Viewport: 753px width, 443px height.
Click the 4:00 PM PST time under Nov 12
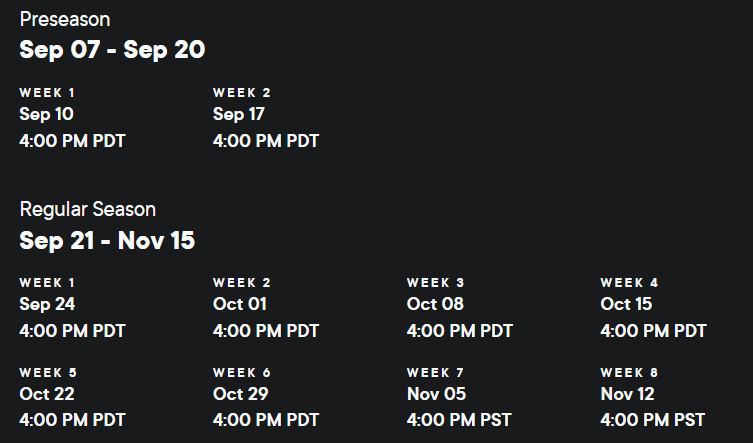click(x=653, y=419)
